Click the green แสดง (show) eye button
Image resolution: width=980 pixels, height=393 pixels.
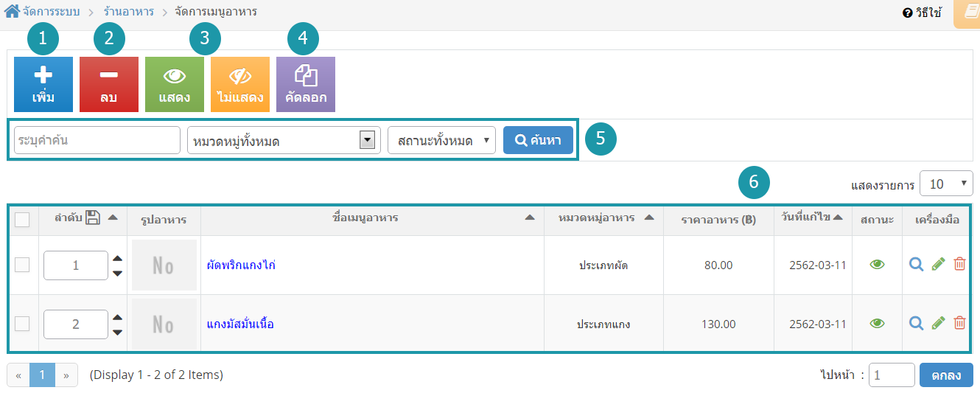point(175,84)
